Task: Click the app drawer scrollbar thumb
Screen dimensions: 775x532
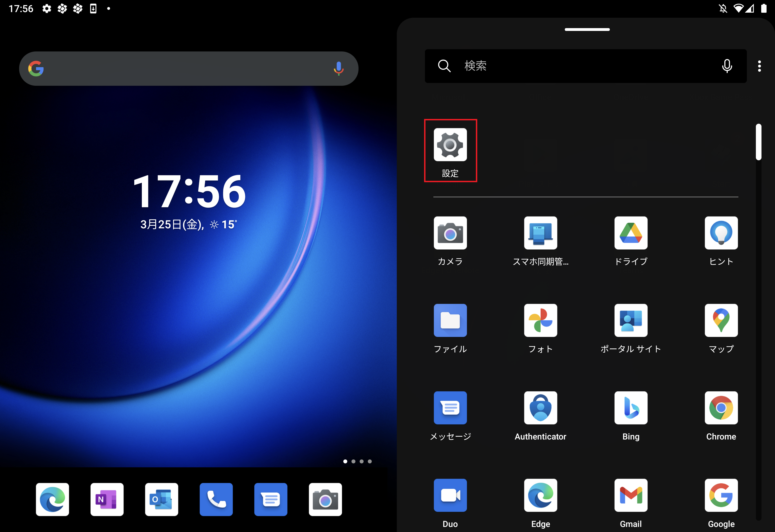Action: pos(758,142)
